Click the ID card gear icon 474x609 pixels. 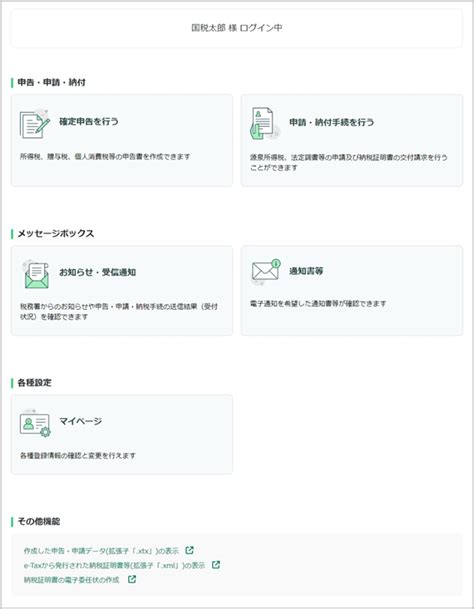coord(35,423)
